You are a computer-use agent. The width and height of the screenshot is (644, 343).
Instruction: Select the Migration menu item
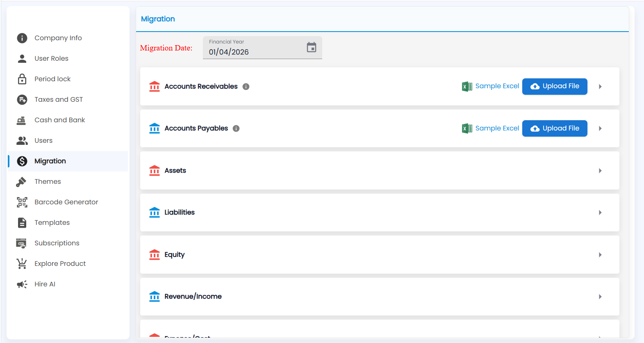pos(68,161)
